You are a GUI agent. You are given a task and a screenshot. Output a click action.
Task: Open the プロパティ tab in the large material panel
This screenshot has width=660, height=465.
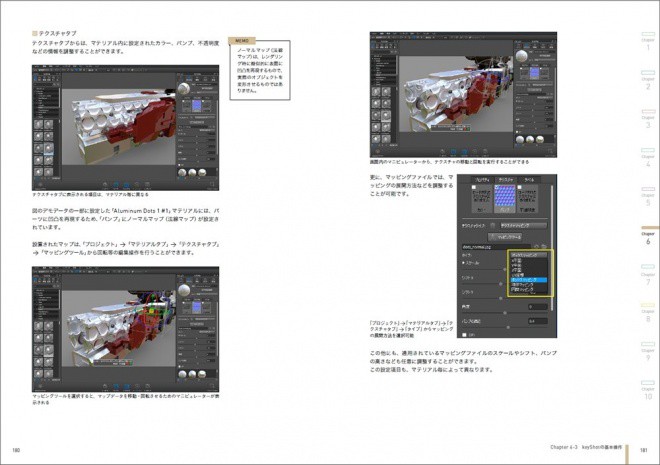click(482, 180)
